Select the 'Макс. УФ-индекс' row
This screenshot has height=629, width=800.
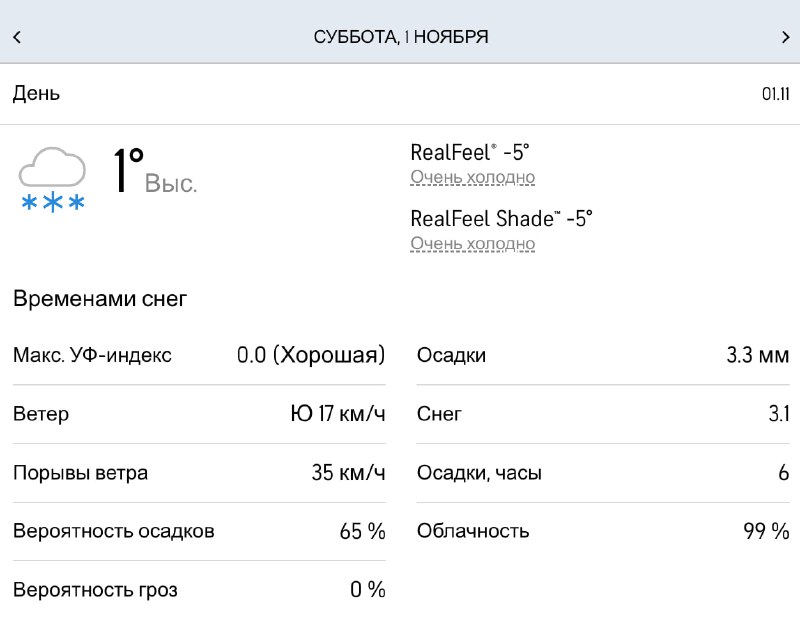pyautogui.click(x=199, y=355)
